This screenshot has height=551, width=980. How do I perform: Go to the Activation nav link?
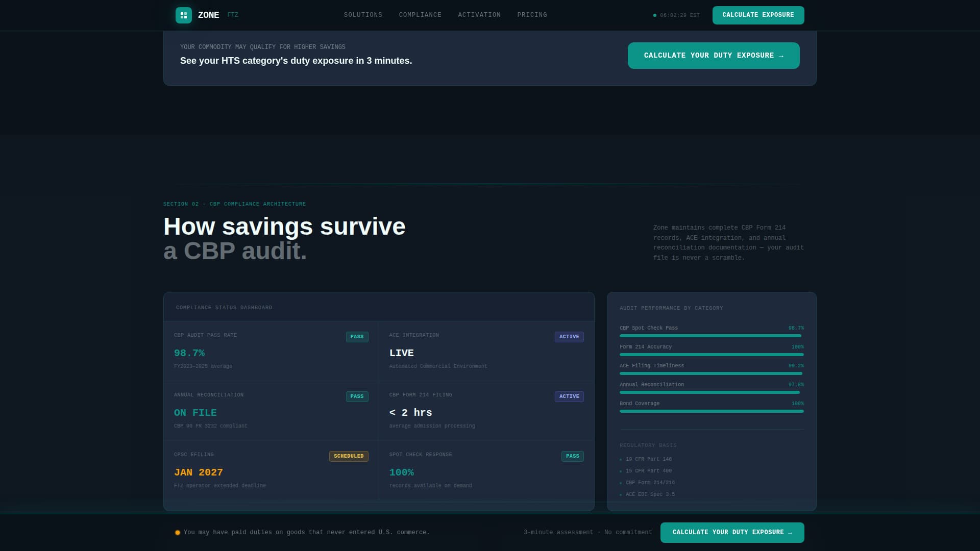[479, 15]
